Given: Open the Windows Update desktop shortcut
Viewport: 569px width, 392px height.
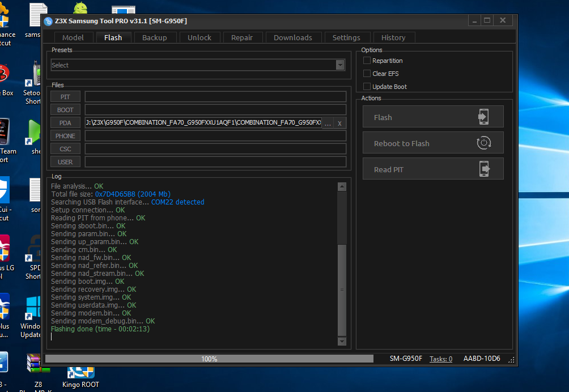Looking at the screenshot, I should pos(32,317).
